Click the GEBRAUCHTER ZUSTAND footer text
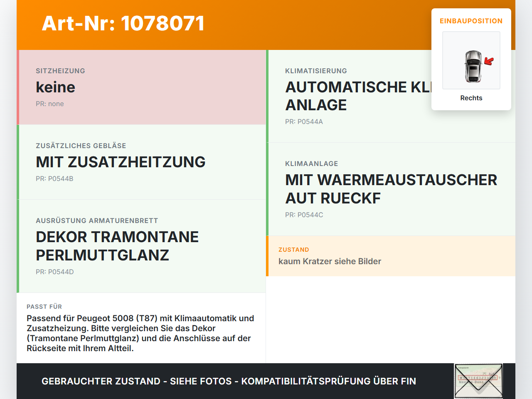This screenshot has height=399, width=532. pos(229,382)
